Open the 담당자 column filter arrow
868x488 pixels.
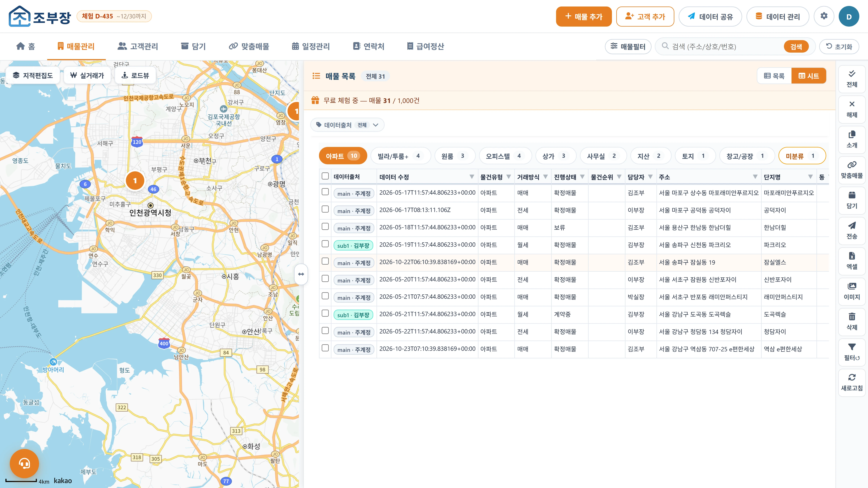point(650,177)
